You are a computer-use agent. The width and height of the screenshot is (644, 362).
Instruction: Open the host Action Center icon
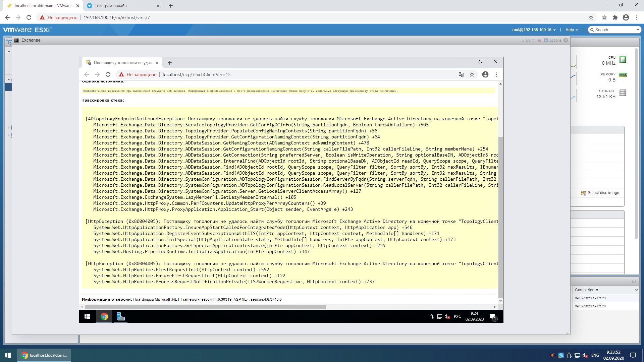[x=633, y=355]
